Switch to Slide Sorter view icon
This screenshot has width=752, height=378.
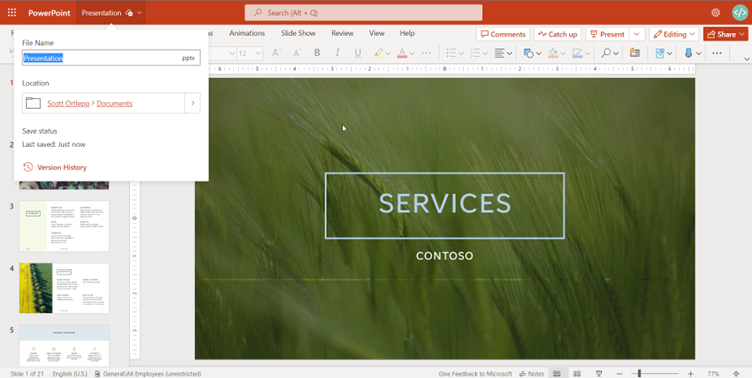[x=577, y=374]
